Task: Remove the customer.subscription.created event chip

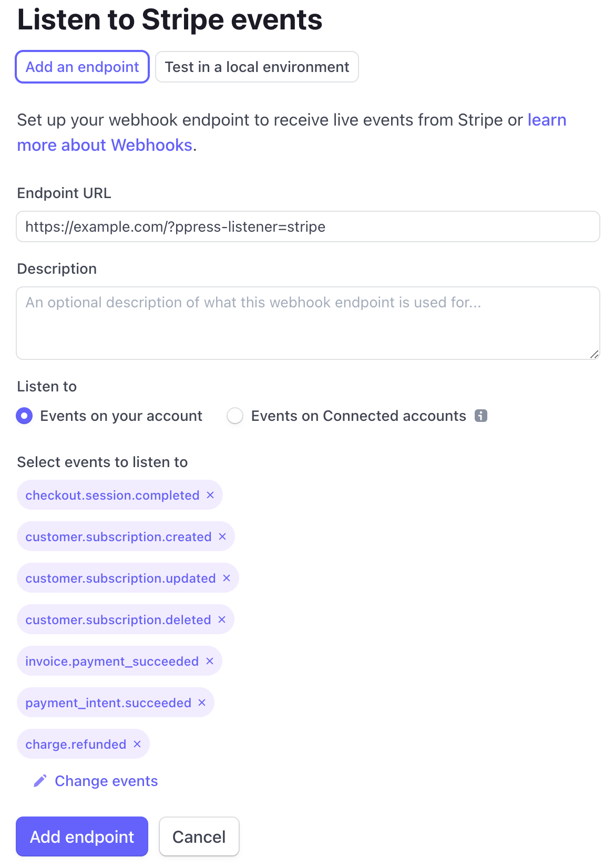Action: pyautogui.click(x=222, y=536)
